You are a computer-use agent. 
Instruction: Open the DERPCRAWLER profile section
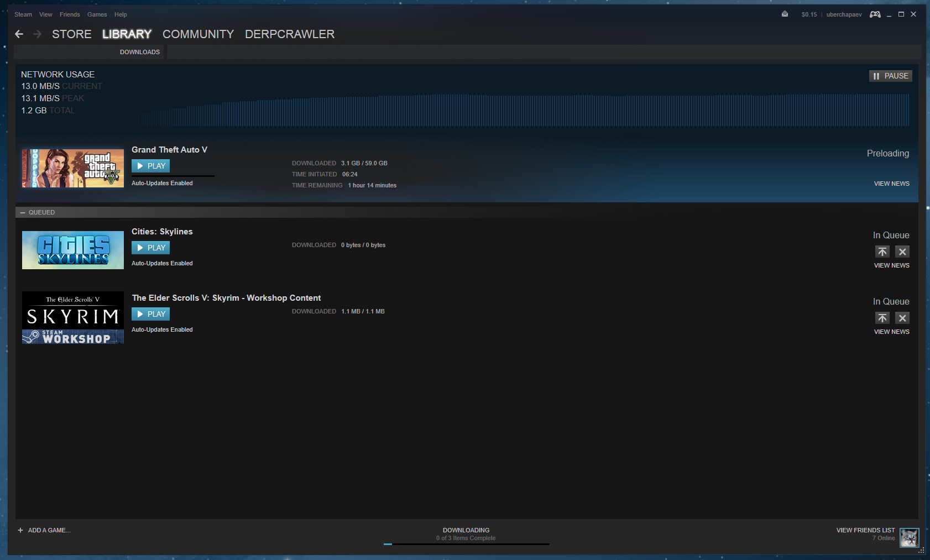tap(290, 34)
